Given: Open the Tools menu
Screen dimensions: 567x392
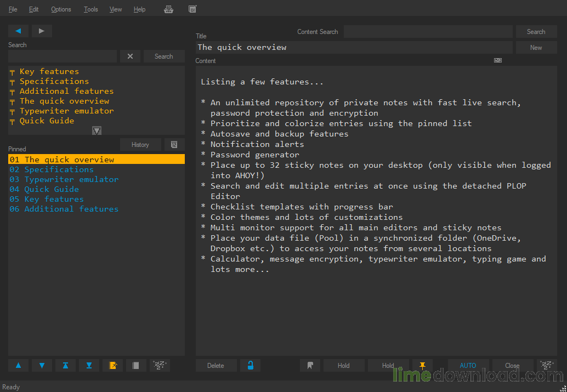Looking at the screenshot, I should (x=91, y=9).
